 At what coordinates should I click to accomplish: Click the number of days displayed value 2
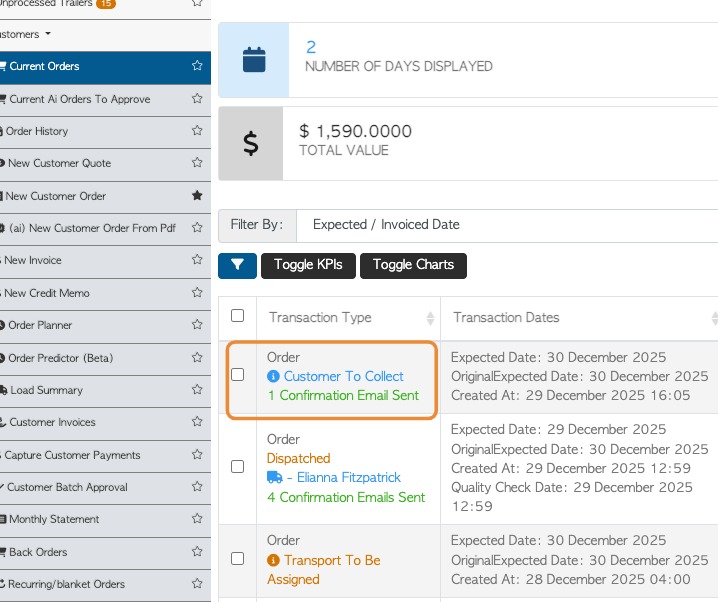[x=311, y=47]
